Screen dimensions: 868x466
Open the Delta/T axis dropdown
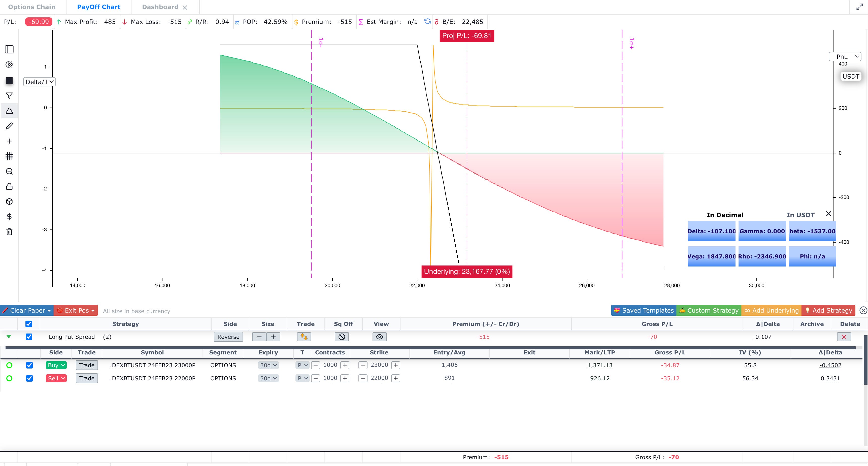pyautogui.click(x=40, y=82)
